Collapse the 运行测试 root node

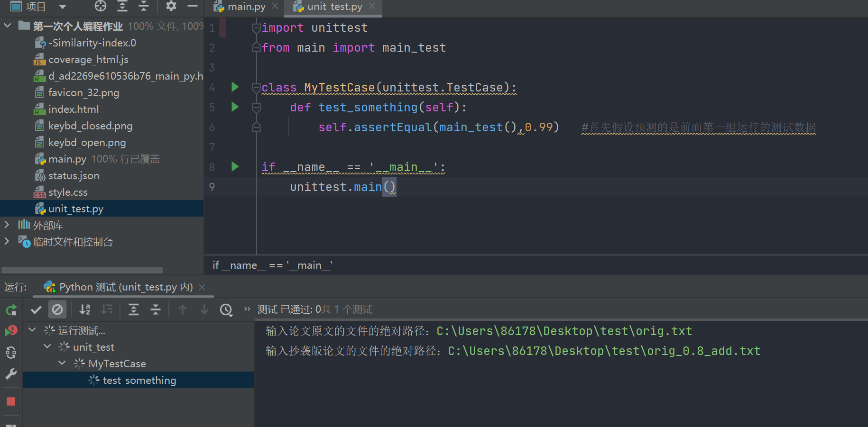click(32, 330)
